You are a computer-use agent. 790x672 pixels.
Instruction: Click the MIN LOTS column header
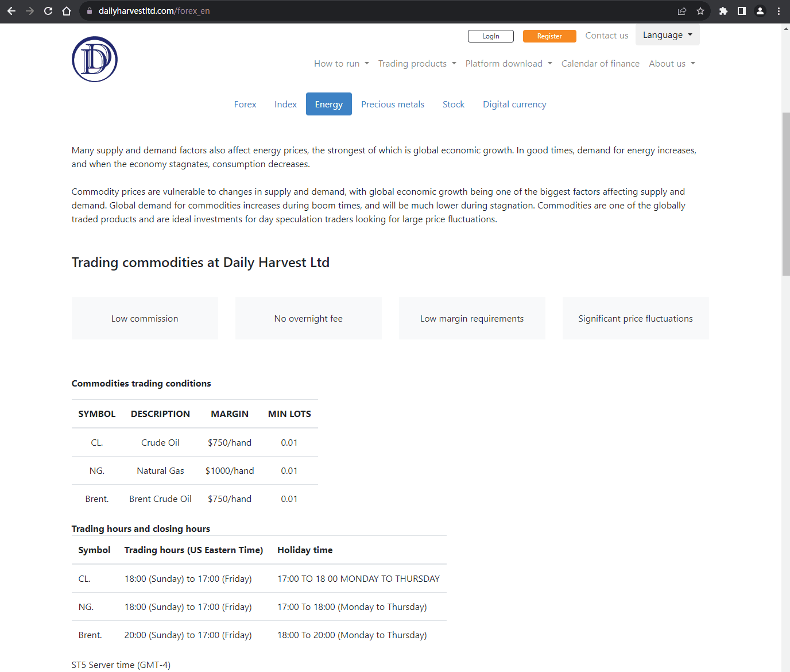pos(289,414)
